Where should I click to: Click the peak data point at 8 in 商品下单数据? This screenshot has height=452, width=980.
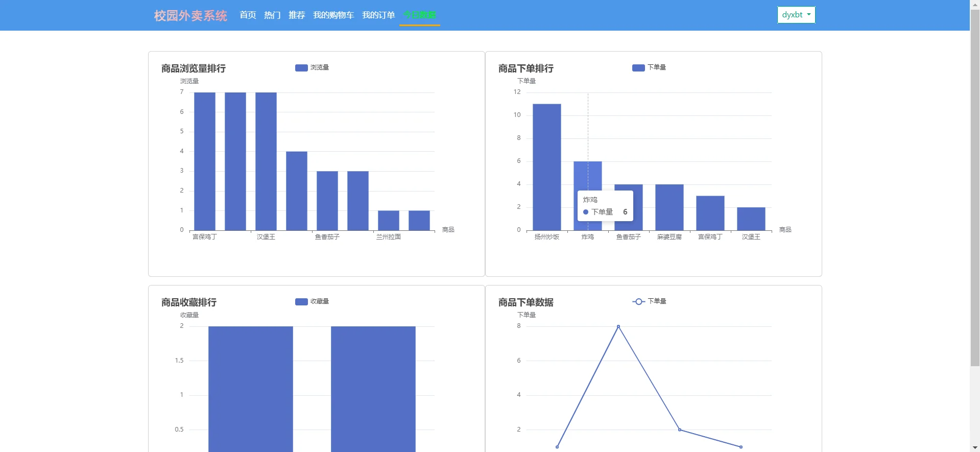[618, 326]
